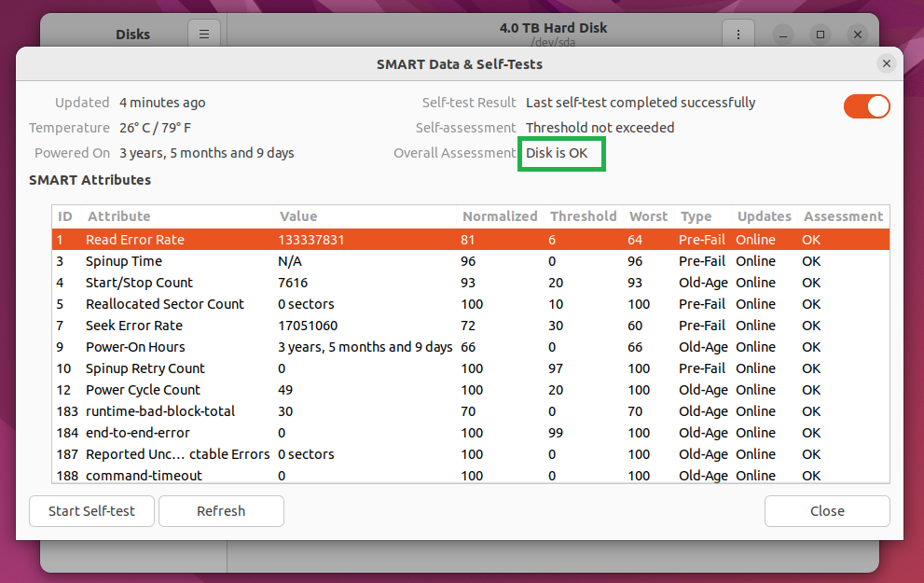Click the Disk is OK assessment text

(x=557, y=153)
